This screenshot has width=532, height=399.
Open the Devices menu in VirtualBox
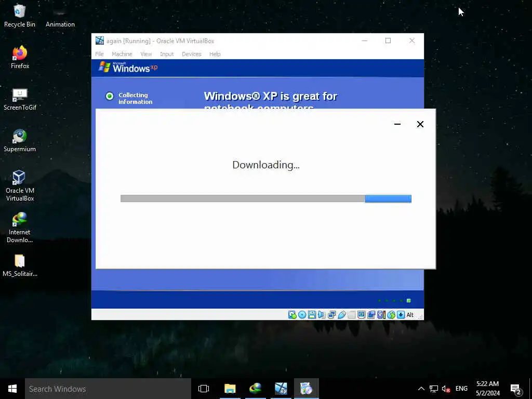191,54
